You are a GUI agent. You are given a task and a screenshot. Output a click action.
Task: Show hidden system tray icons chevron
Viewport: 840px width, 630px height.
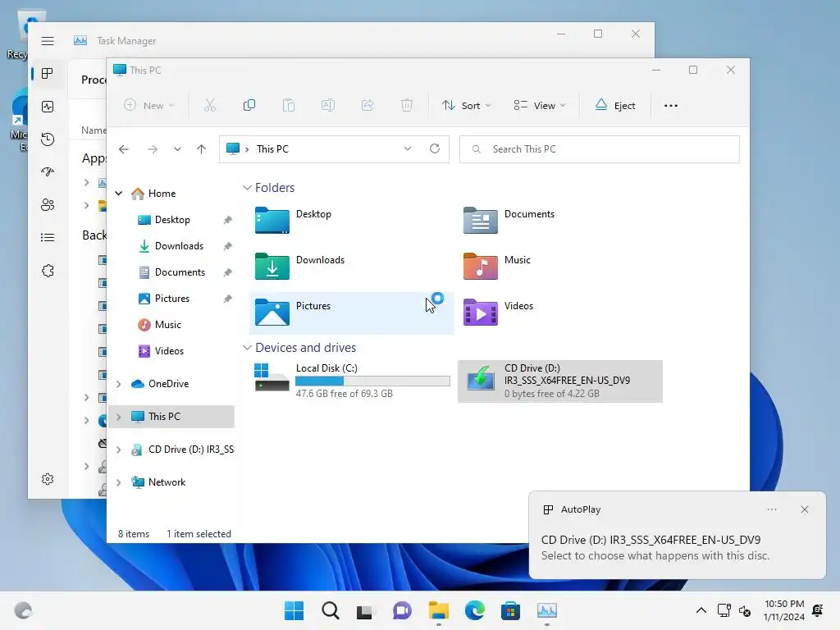(701, 610)
